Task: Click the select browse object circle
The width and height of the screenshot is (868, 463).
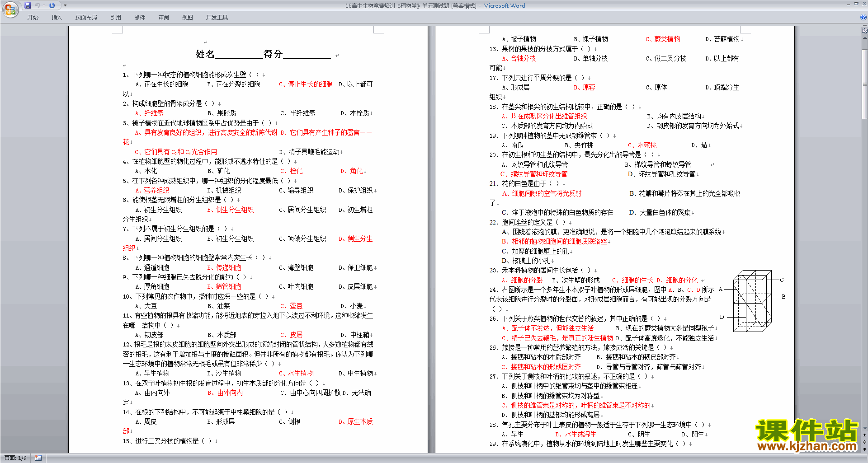Action: coord(865,442)
